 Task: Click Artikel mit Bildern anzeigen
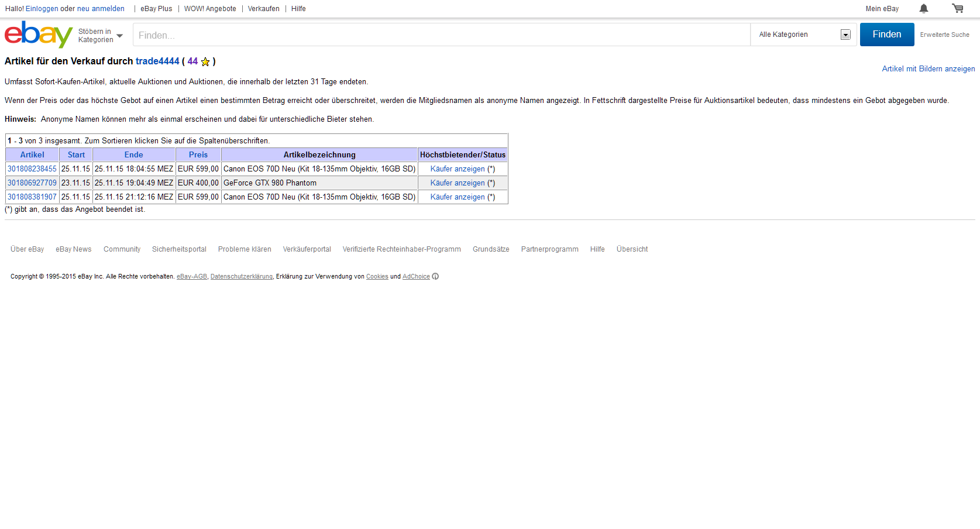tap(929, 68)
